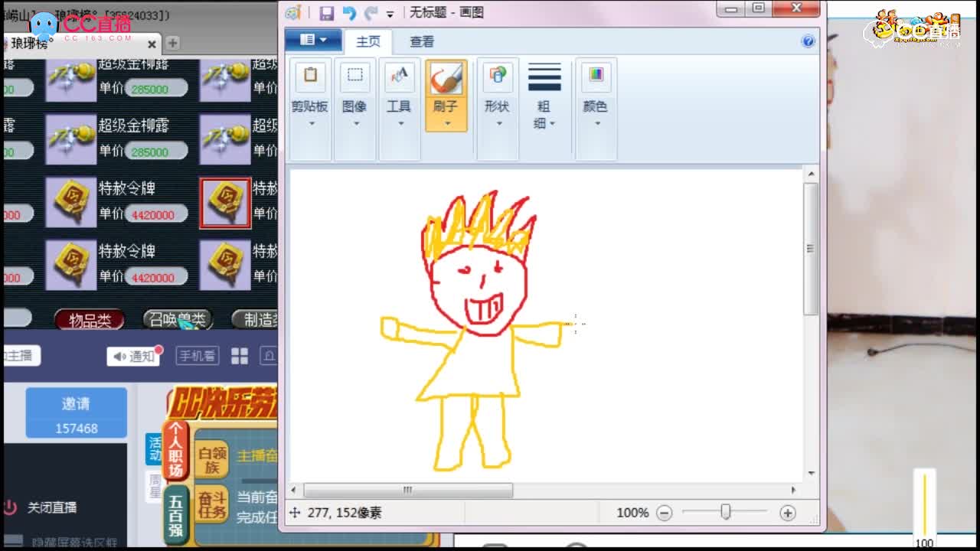Click the Paint zoom slider handle
This screenshot has width=980, height=551.
[726, 513]
